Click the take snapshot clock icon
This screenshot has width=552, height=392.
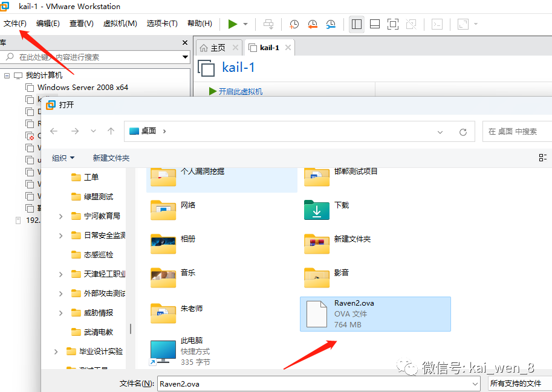point(294,24)
